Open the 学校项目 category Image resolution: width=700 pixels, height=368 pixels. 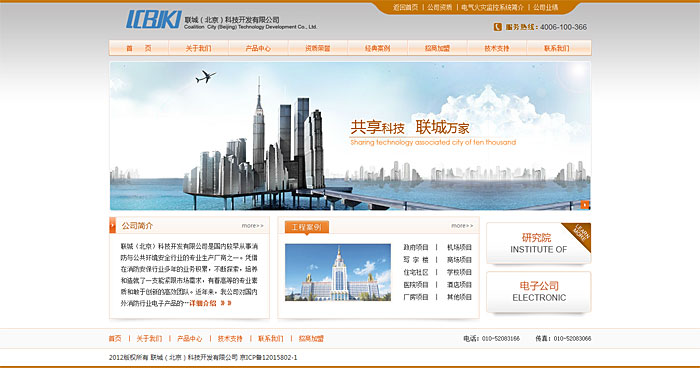459,272
